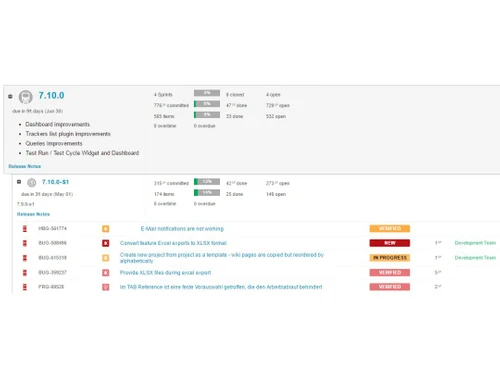The image size is (500, 375).
Task: Click VERIFIED status of E-Mail notifications row
Action: (x=390, y=229)
